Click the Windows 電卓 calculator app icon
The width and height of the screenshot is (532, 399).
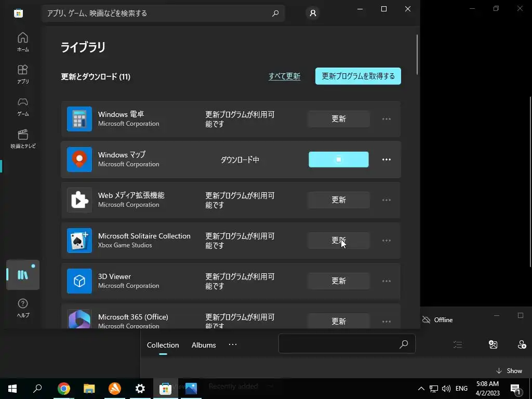79,119
